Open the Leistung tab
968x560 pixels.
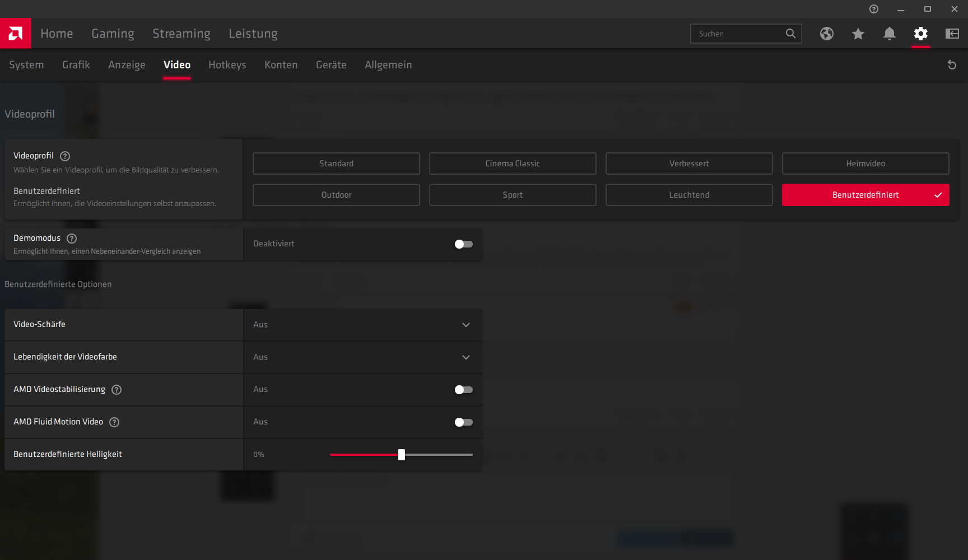253,34
